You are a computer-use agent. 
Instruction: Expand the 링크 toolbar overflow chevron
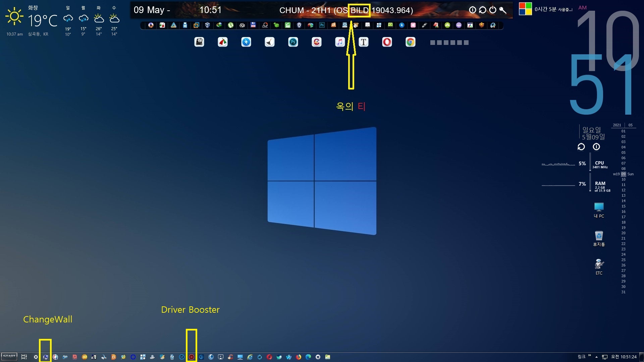pyautogui.click(x=590, y=356)
